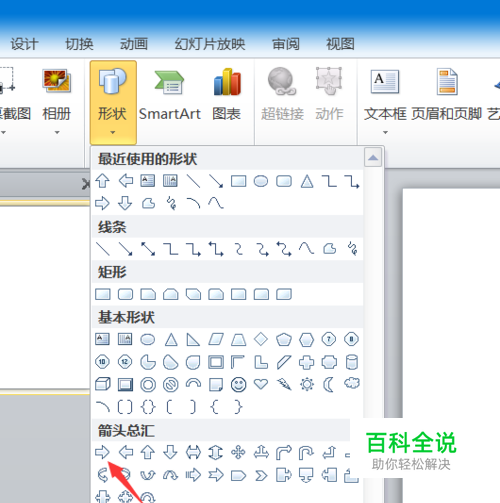
Task: Click the shapes gallery scroll-up arrow
Action: click(x=373, y=157)
